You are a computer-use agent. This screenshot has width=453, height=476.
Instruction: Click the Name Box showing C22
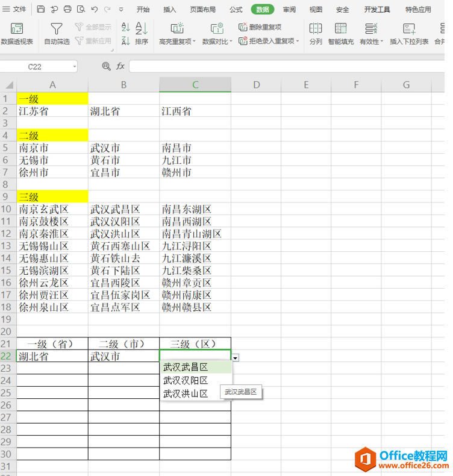click(x=35, y=67)
